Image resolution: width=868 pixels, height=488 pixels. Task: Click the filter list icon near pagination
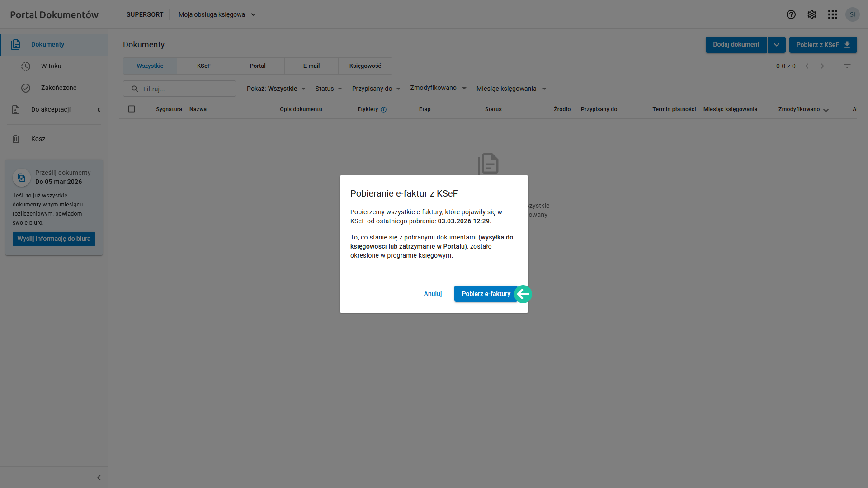pos(847,66)
